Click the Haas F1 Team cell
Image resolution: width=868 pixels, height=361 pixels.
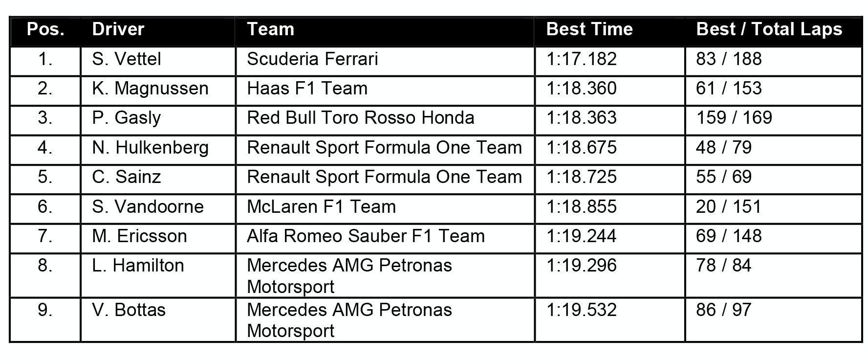pos(307,89)
